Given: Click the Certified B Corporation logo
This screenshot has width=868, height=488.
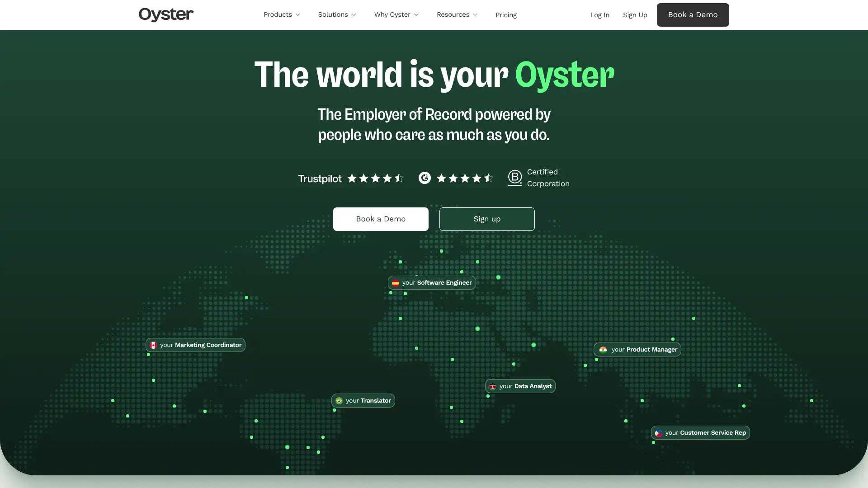Looking at the screenshot, I should tap(514, 178).
